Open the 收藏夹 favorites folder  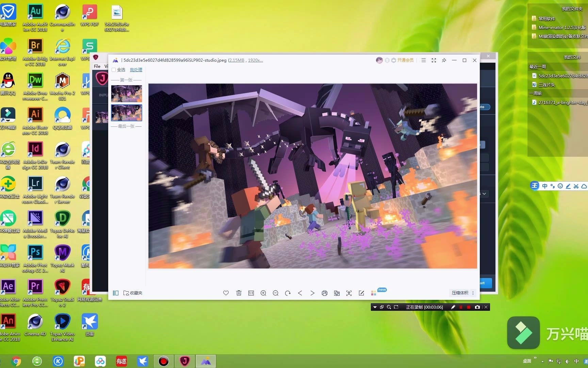(133, 293)
